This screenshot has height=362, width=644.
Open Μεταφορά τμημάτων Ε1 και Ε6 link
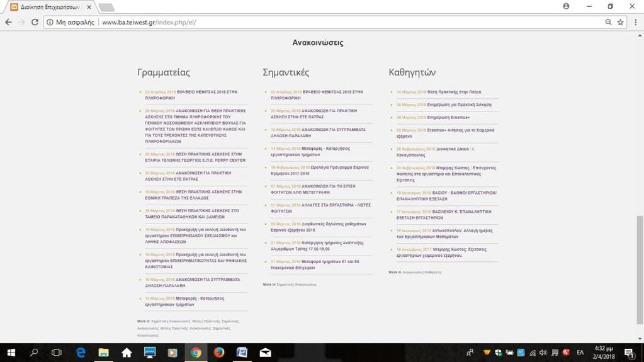click(315, 264)
